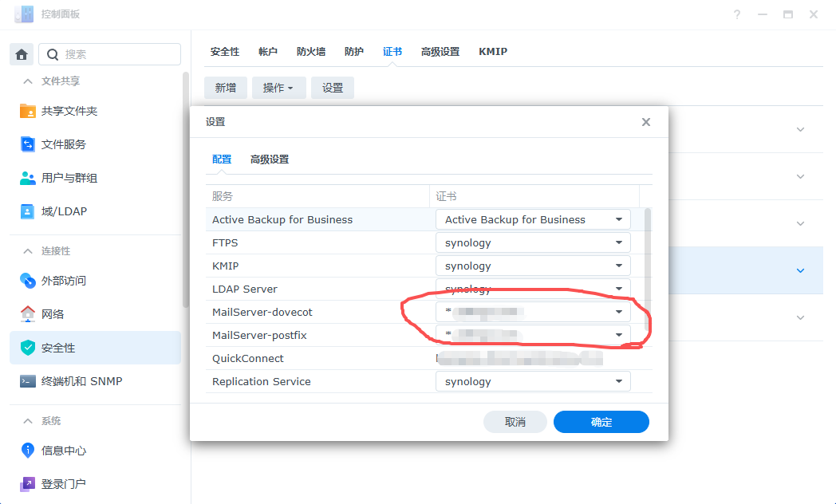Screen dimensions: 836x504
Task: Open the Replication Service certificate dropdown
Action: point(533,381)
